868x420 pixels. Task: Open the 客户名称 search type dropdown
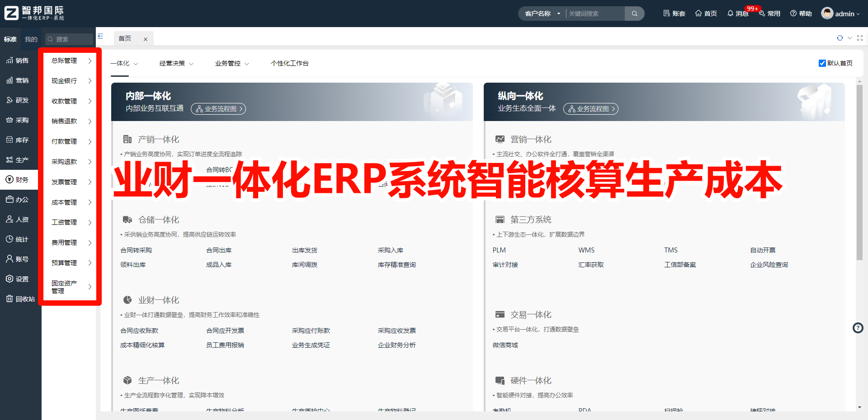(x=542, y=14)
